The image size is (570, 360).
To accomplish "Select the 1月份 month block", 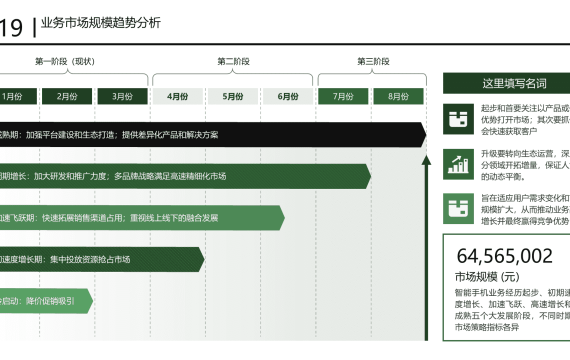I will [x=18, y=96].
